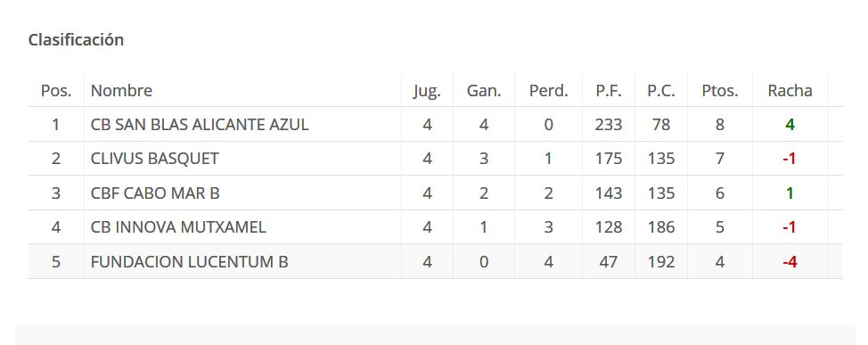Select the P.C. column header
Image resolution: width=868 pixels, height=345 pixels.
[x=661, y=90]
